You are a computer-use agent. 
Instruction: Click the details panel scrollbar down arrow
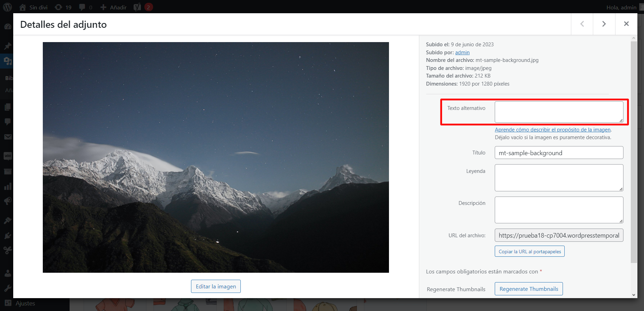(634, 295)
